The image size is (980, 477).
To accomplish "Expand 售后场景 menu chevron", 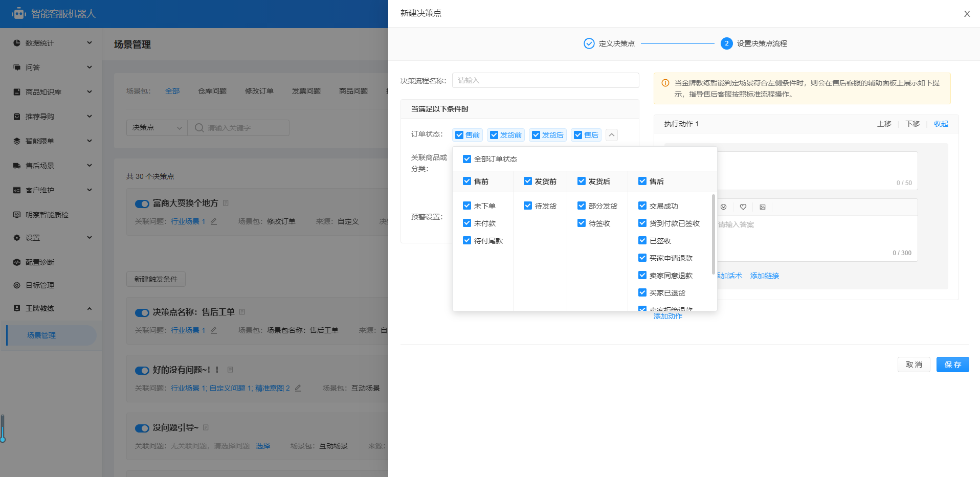I will [90, 165].
